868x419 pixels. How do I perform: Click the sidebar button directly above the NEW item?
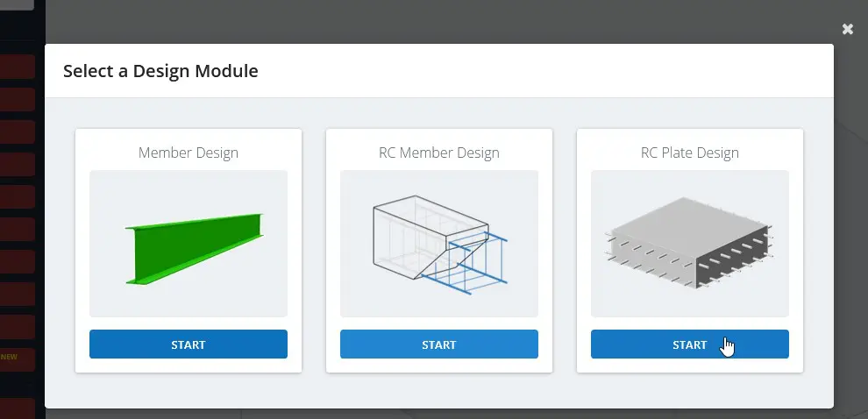coord(18,326)
